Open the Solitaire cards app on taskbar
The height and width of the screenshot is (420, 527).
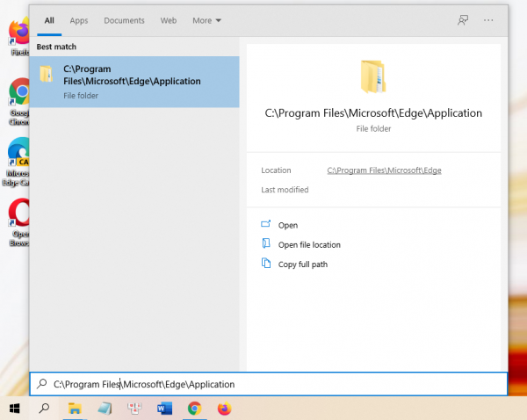coord(134,409)
